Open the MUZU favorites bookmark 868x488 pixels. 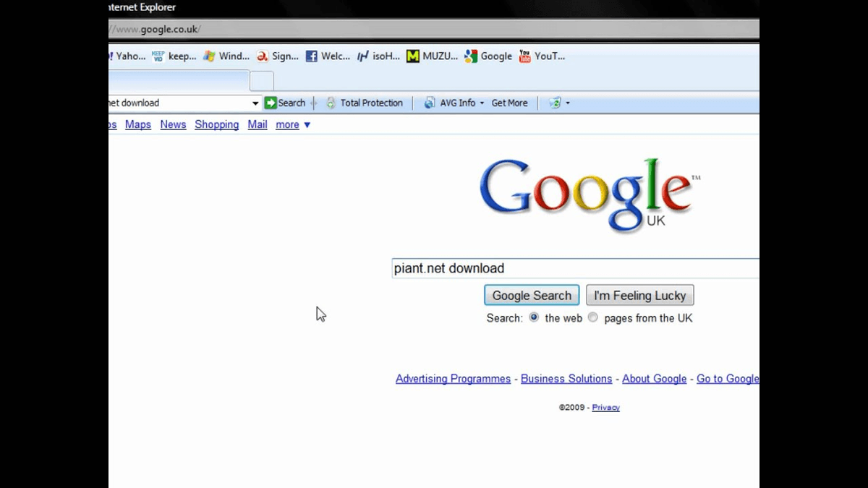click(x=431, y=56)
